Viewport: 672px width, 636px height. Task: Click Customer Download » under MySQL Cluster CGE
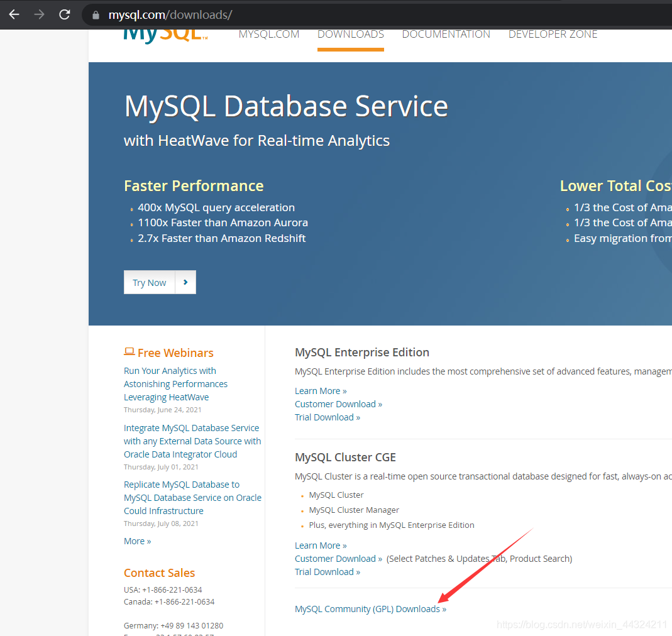click(x=338, y=559)
